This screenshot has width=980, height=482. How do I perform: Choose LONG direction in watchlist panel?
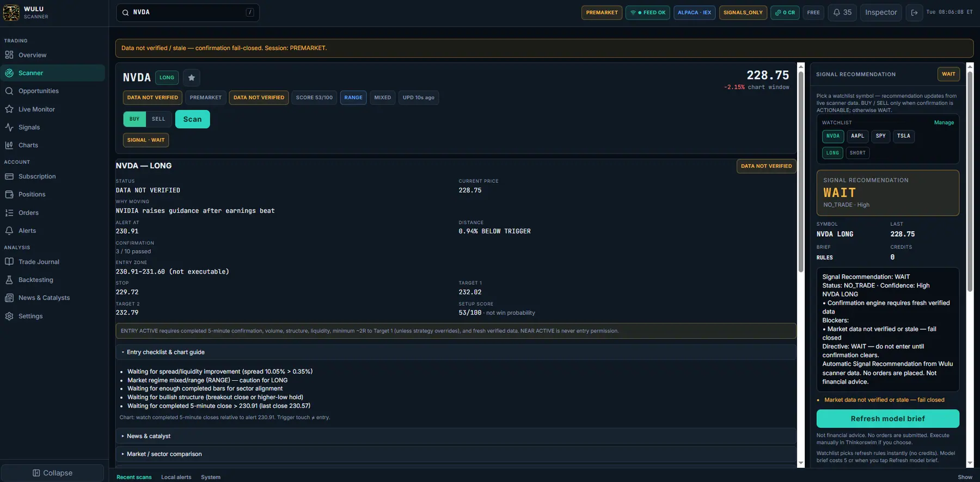pos(833,153)
